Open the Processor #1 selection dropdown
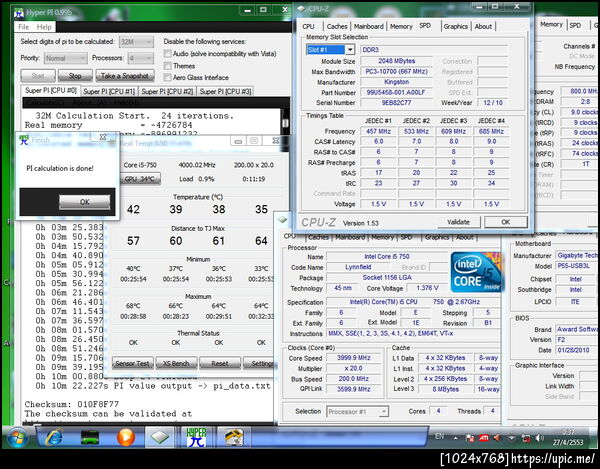Screen dimensions: 600x469 [x=357, y=412]
